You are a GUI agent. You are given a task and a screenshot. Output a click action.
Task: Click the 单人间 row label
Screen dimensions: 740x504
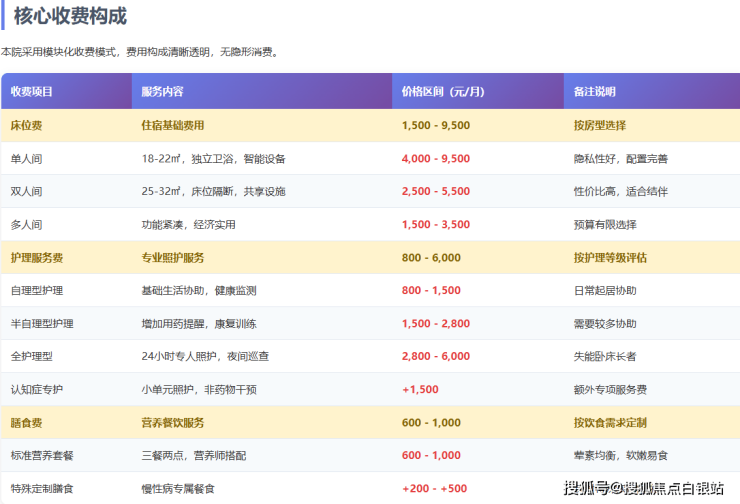(x=26, y=159)
